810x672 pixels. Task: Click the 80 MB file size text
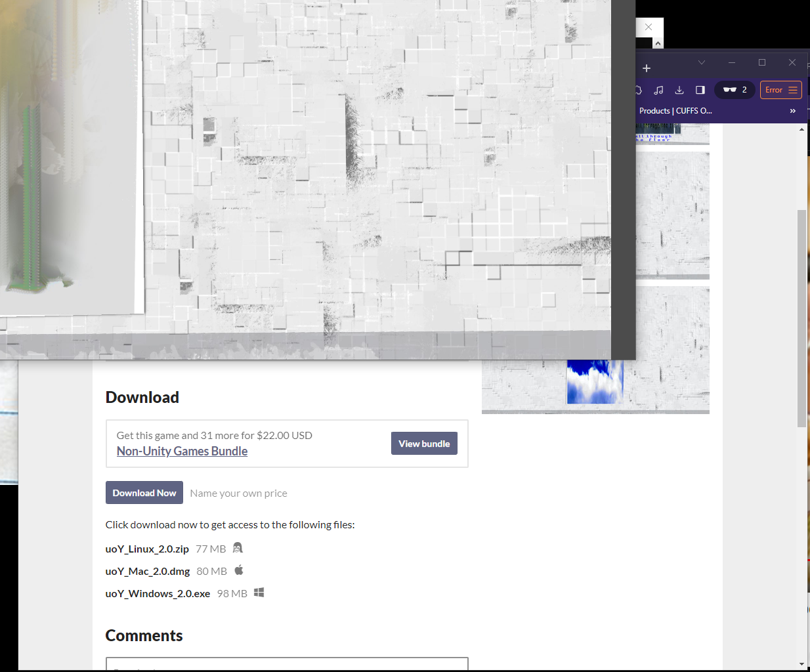212,571
